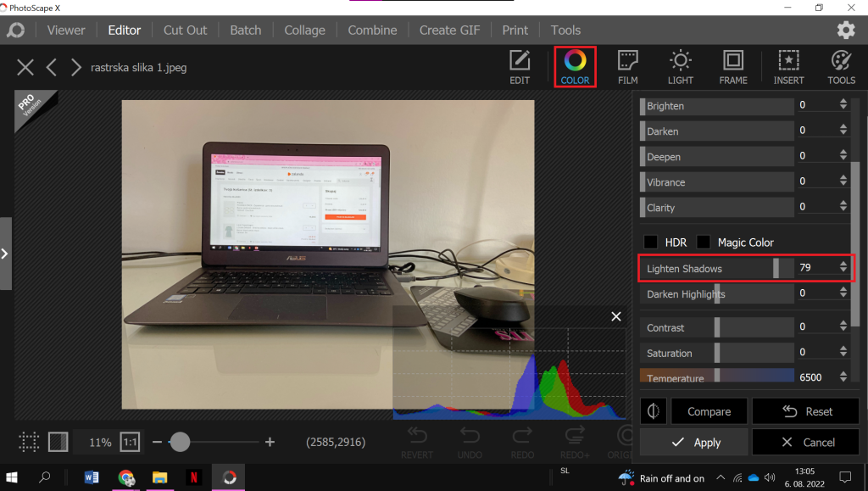
Task: Set zoom to 1:1 actual size
Action: tap(130, 442)
